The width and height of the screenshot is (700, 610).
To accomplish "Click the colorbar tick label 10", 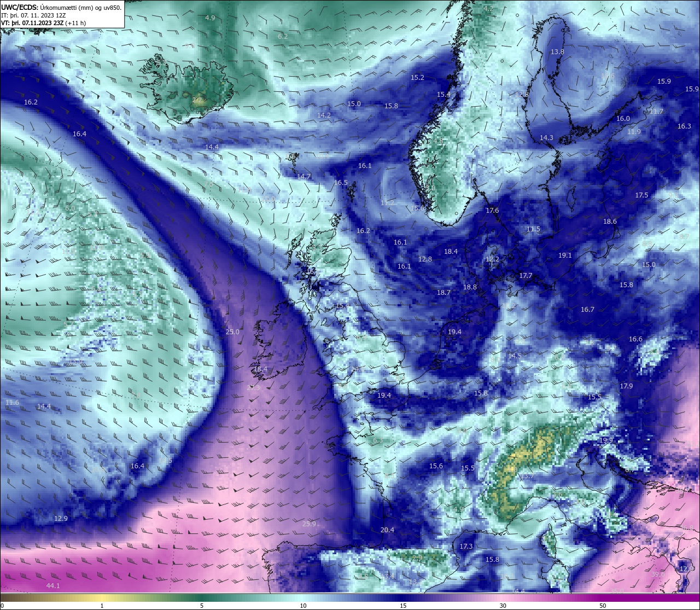I will click(x=303, y=606).
